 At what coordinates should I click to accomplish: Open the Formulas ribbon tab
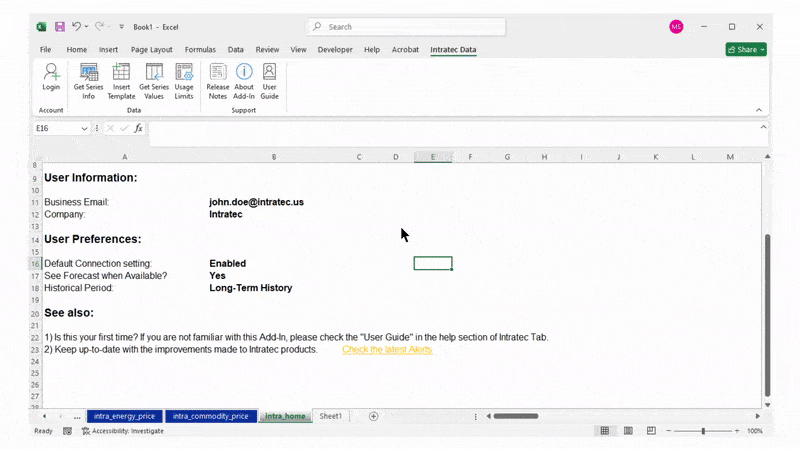pos(200,49)
